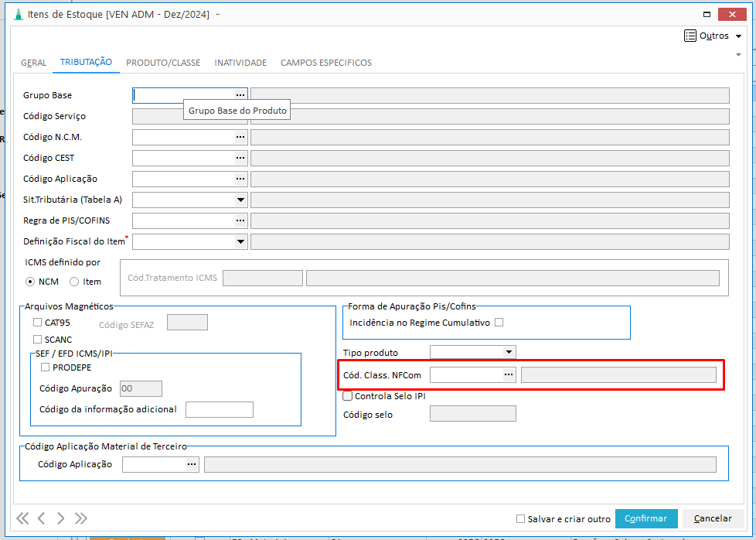
Task: Click the Grupo Base description field
Action: tap(490, 95)
